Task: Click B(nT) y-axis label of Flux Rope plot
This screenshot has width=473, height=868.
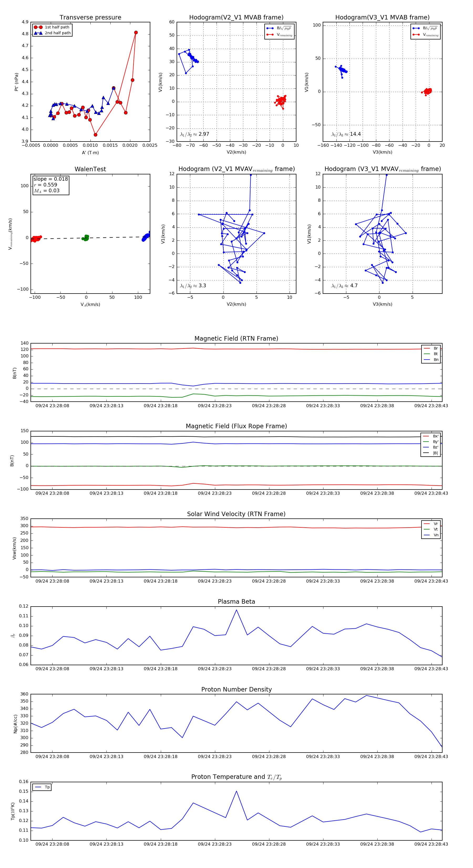Action: pos(12,461)
